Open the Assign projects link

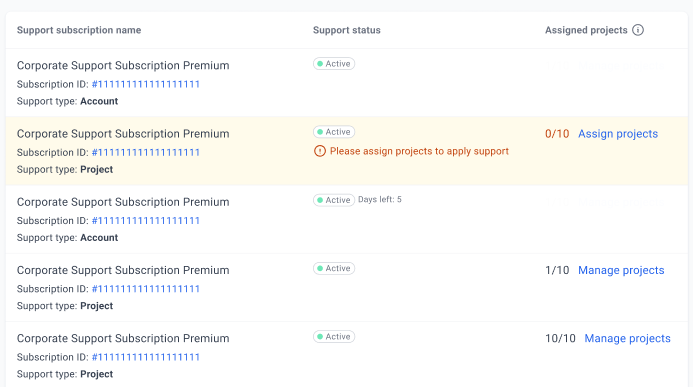[x=618, y=134]
